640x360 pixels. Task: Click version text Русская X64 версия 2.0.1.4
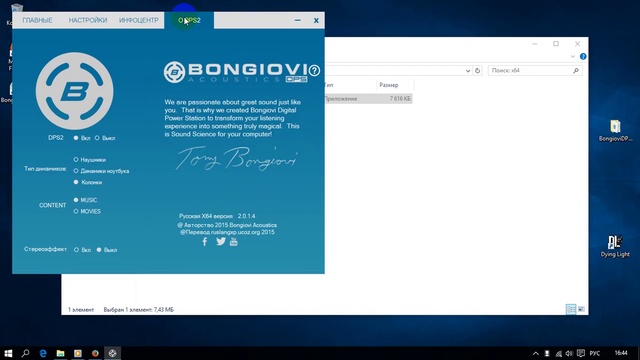click(217, 216)
